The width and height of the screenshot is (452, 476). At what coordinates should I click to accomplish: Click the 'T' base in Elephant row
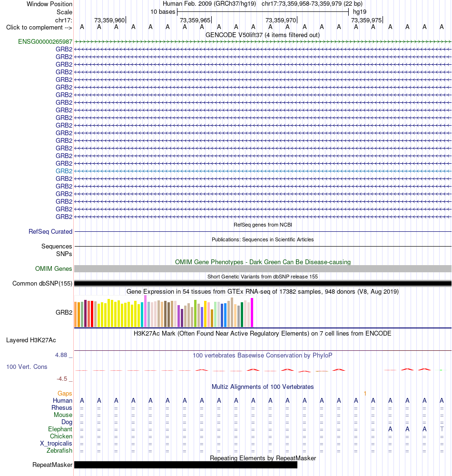442,429
